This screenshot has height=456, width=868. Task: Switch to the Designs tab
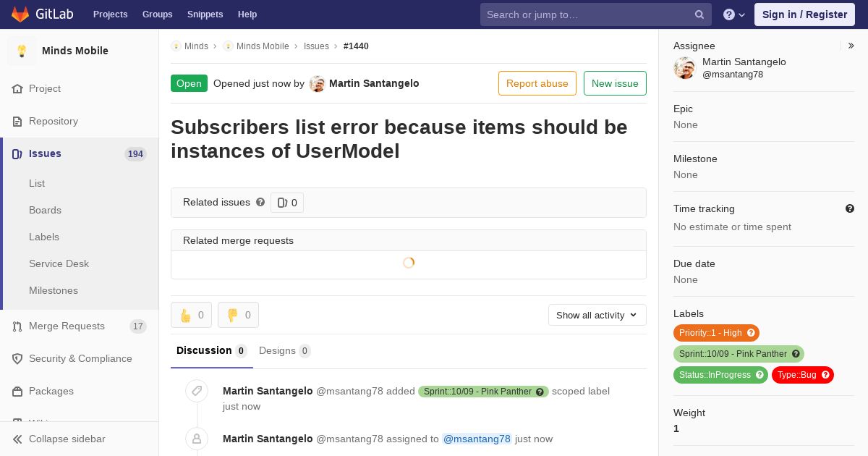284,351
